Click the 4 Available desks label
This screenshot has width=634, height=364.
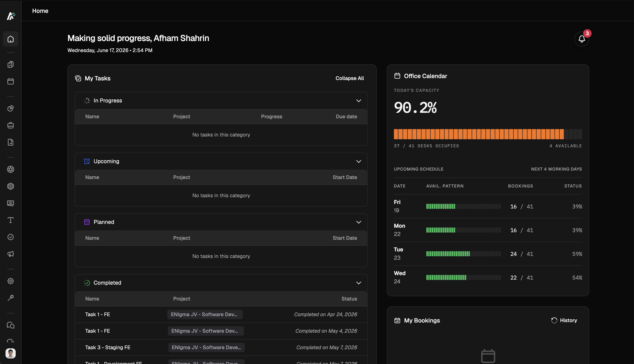pyautogui.click(x=565, y=146)
